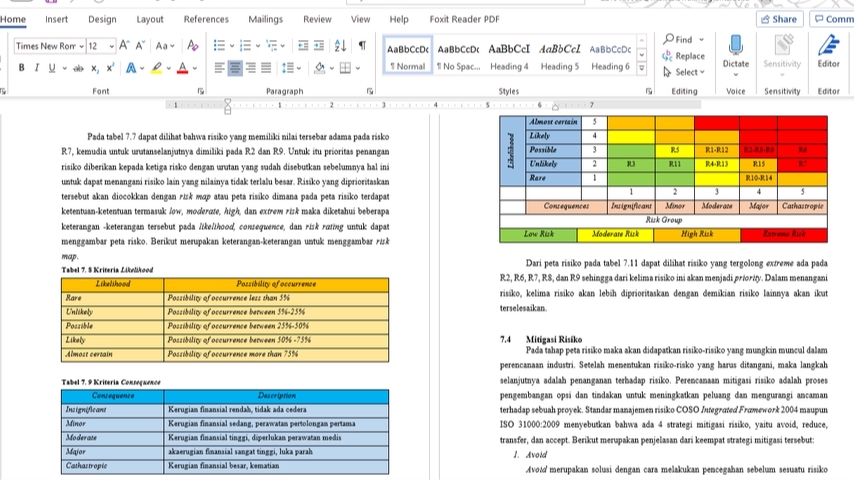Insert bullet list
The height and width of the screenshot is (480, 854).
pyautogui.click(x=219, y=46)
